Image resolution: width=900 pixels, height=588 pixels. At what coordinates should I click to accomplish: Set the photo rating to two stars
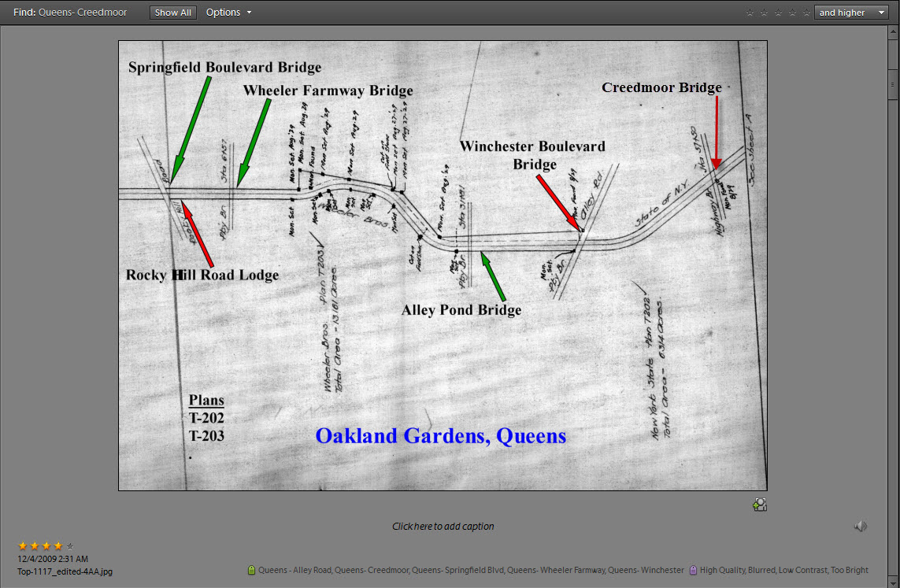34,545
